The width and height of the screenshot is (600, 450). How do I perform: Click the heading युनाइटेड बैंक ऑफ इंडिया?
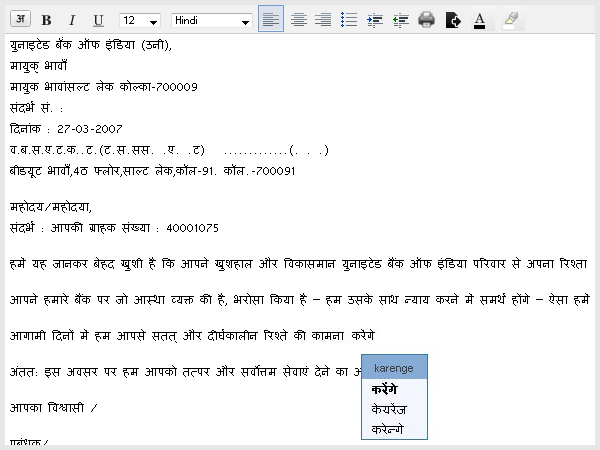[x=72, y=45]
